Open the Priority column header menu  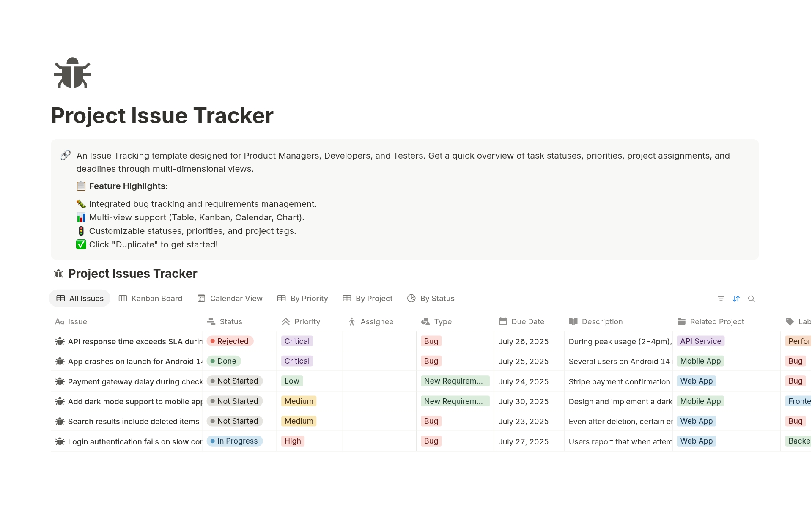(307, 322)
